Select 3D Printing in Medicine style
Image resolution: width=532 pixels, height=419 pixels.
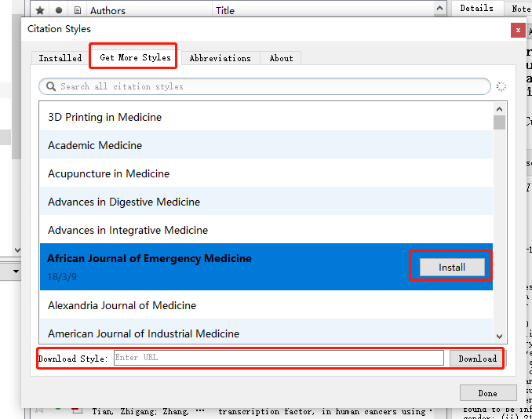266,117
